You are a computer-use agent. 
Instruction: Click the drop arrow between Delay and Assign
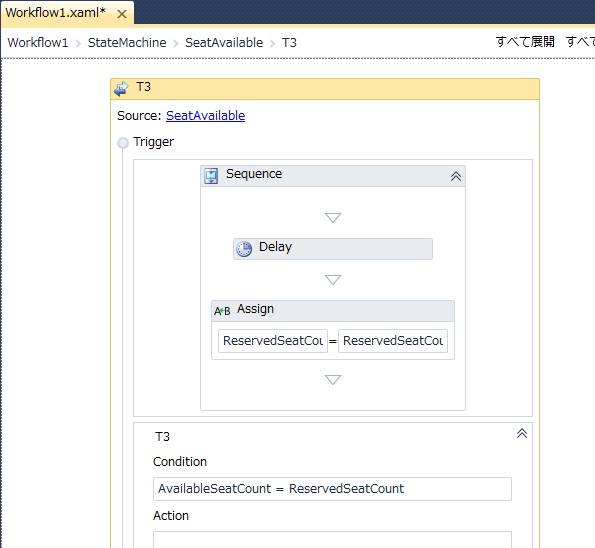333,280
